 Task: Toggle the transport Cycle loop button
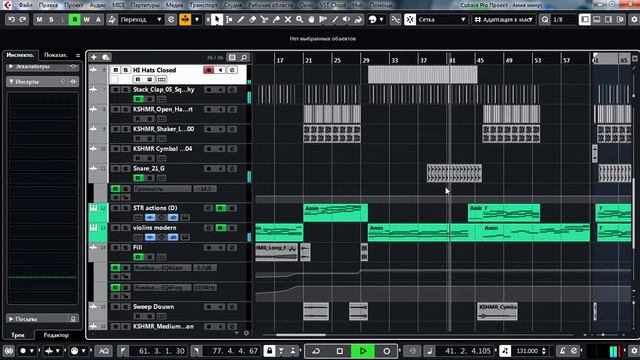316,351
